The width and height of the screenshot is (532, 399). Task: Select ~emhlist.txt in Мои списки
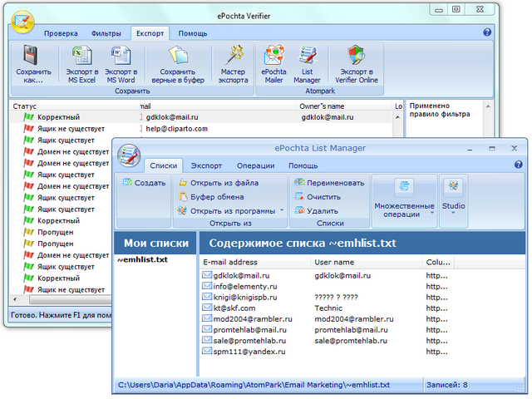coord(142,259)
